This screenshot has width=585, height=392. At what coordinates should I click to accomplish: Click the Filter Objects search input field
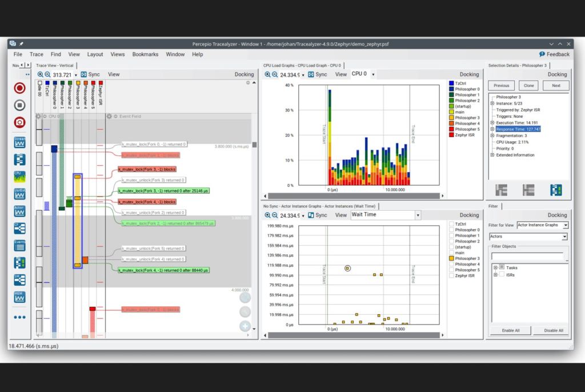coord(527,255)
